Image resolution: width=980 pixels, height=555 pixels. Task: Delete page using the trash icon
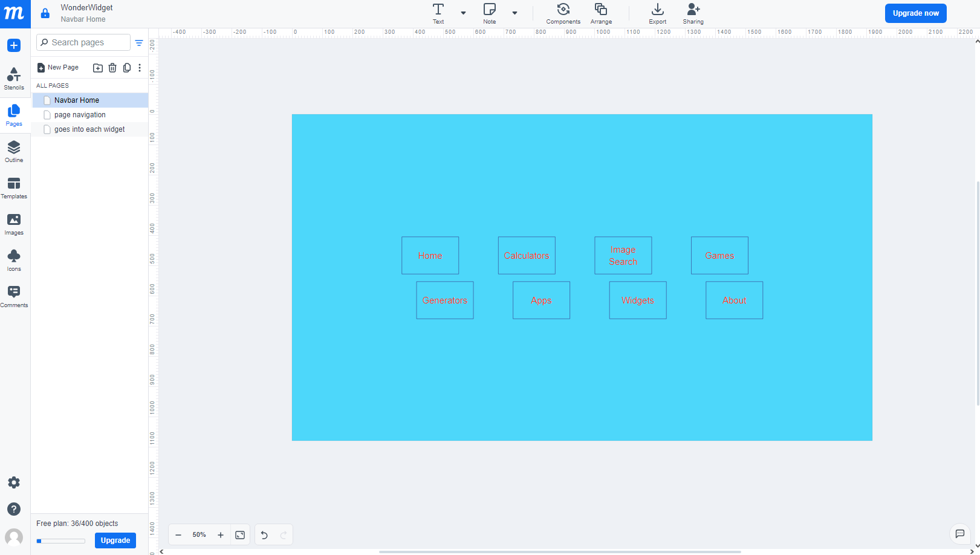112,68
